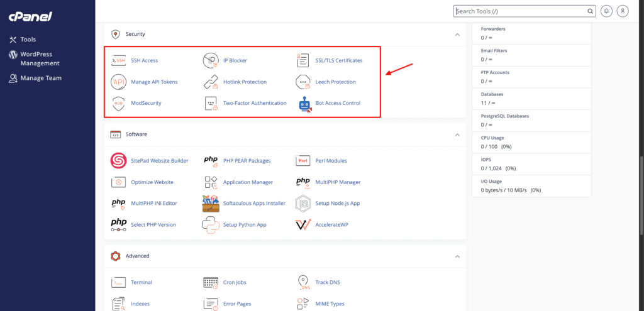Click the AccelerateWP icon
The width and height of the screenshot is (644, 311).
click(x=303, y=225)
